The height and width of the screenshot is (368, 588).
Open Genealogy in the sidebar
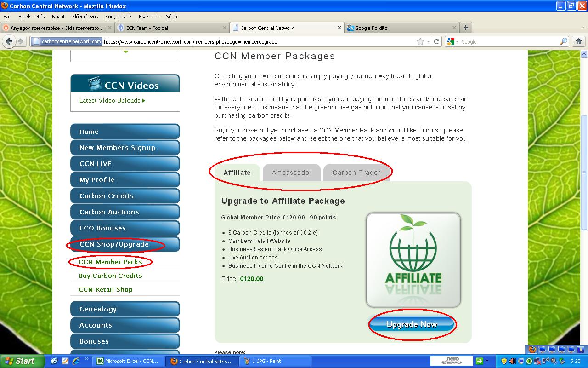click(x=125, y=309)
